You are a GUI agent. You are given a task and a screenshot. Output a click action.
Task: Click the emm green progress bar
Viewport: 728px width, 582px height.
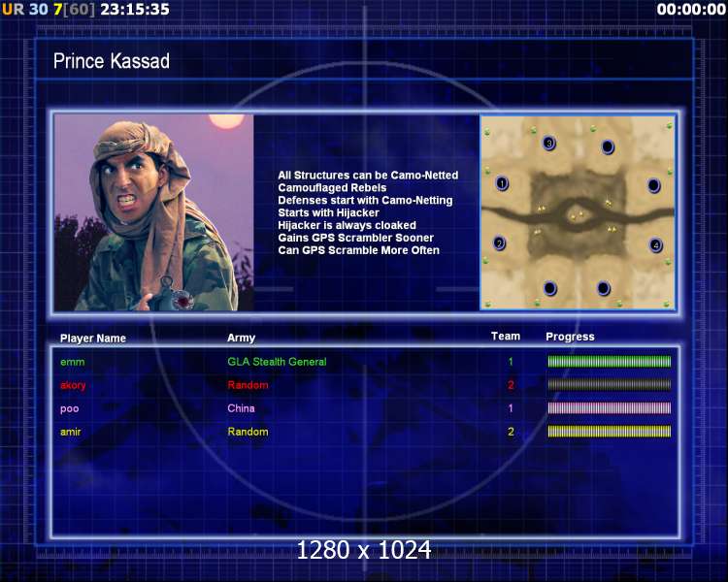pyautogui.click(x=610, y=362)
